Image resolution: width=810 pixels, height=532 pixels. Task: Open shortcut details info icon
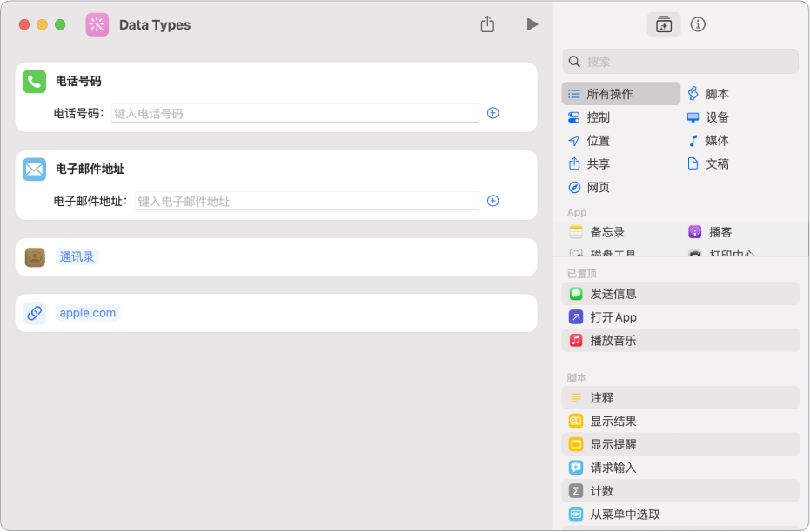point(698,24)
